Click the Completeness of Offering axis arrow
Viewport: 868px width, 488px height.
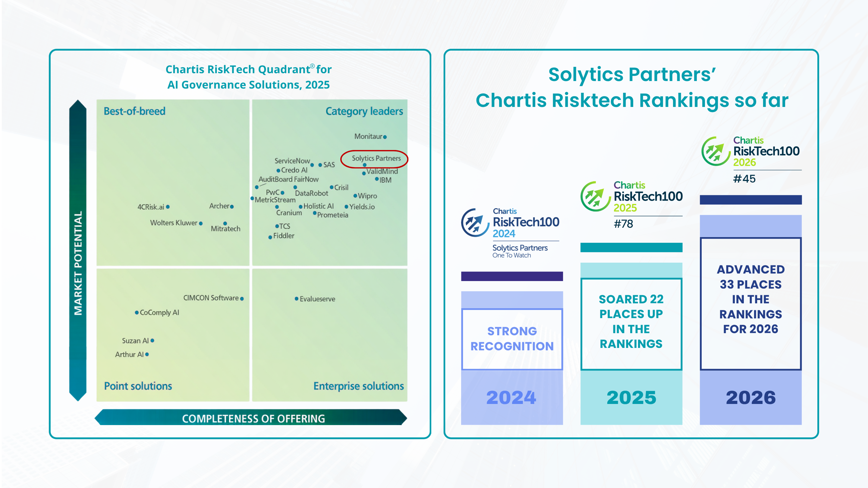(x=253, y=418)
